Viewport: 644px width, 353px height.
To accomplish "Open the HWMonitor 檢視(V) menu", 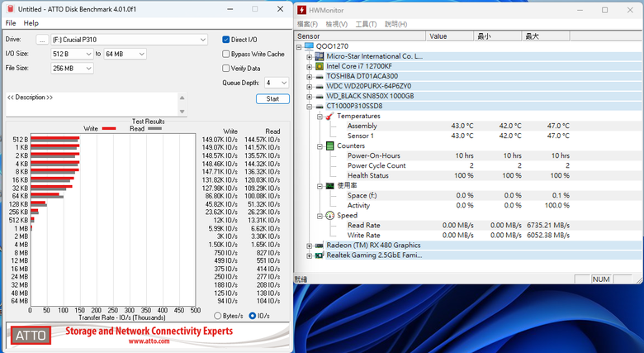I will coord(336,24).
